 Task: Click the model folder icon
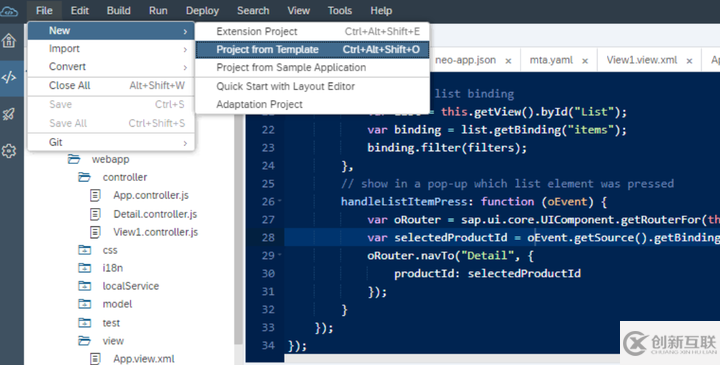84,304
